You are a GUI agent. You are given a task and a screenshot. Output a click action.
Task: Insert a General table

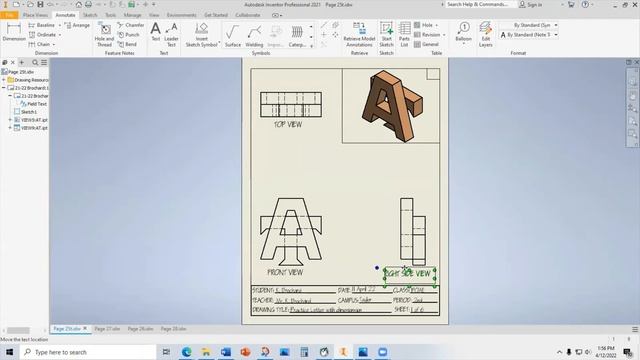(x=426, y=44)
